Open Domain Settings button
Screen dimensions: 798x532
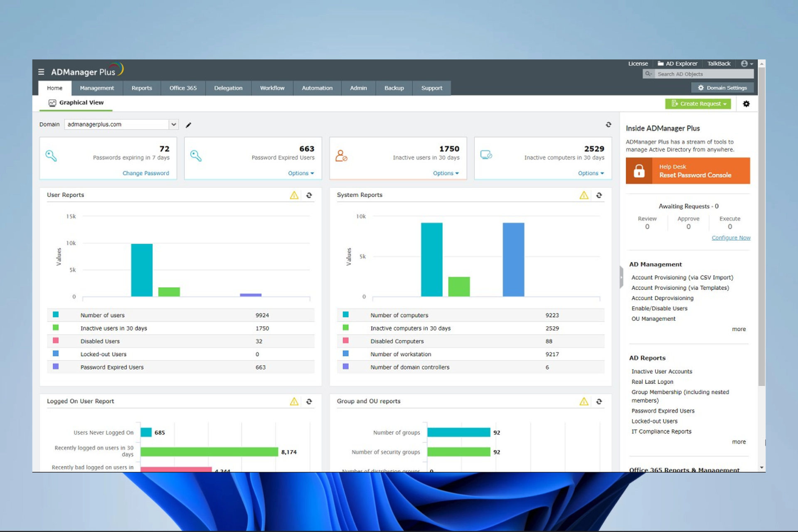[722, 88]
